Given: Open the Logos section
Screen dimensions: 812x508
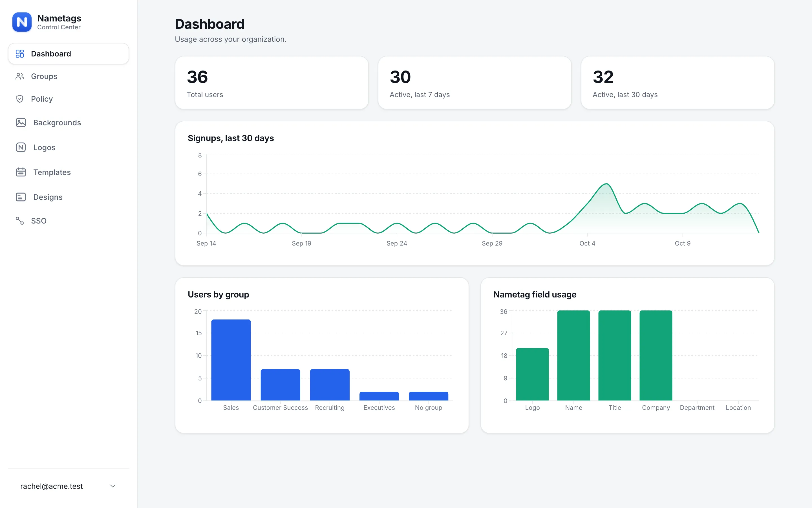Looking at the screenshot, I should [69, 148].
